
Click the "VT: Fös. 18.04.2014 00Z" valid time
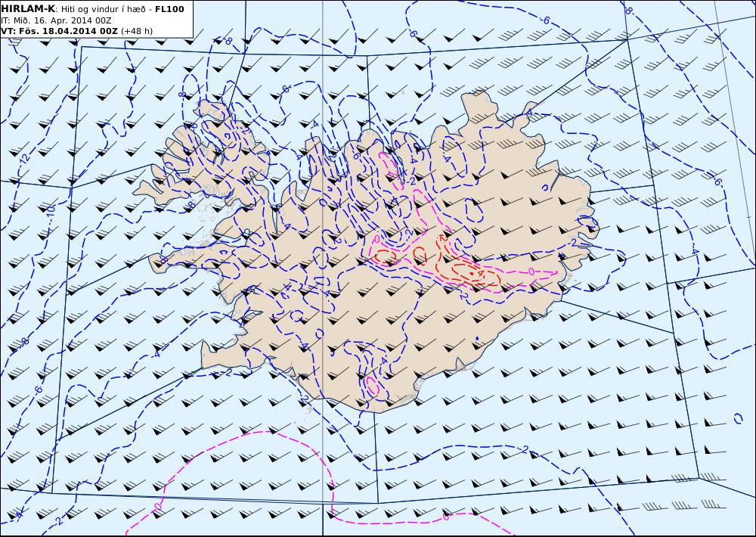click(x=59, y=31)
